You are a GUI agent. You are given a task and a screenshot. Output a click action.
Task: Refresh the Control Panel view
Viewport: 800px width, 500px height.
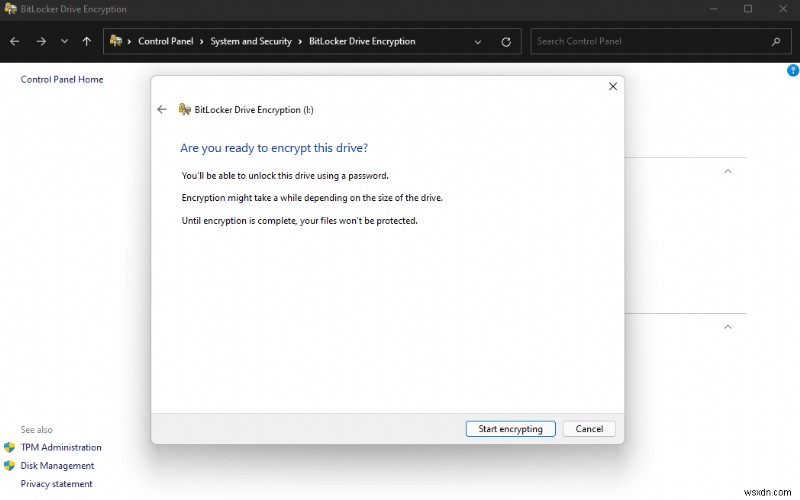pos(506,42)
